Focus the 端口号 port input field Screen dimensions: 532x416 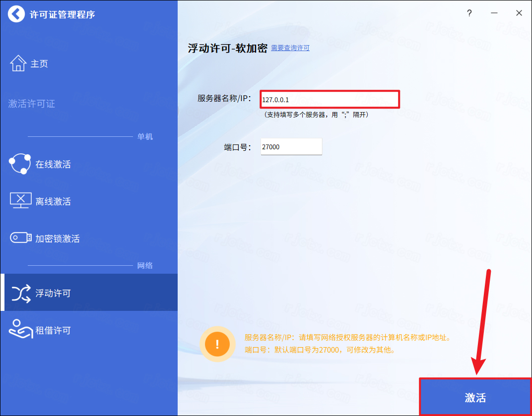[x=291, y=147]
